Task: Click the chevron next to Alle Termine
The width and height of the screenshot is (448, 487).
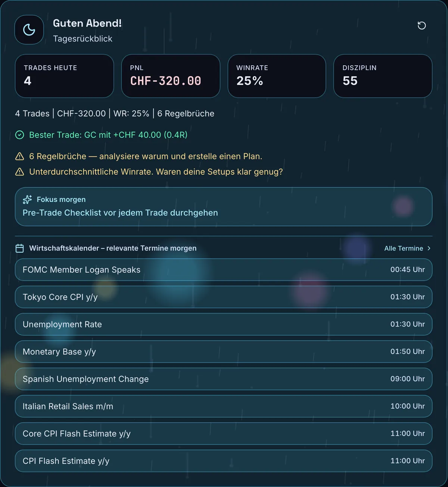Action: [x=429, y=248]
